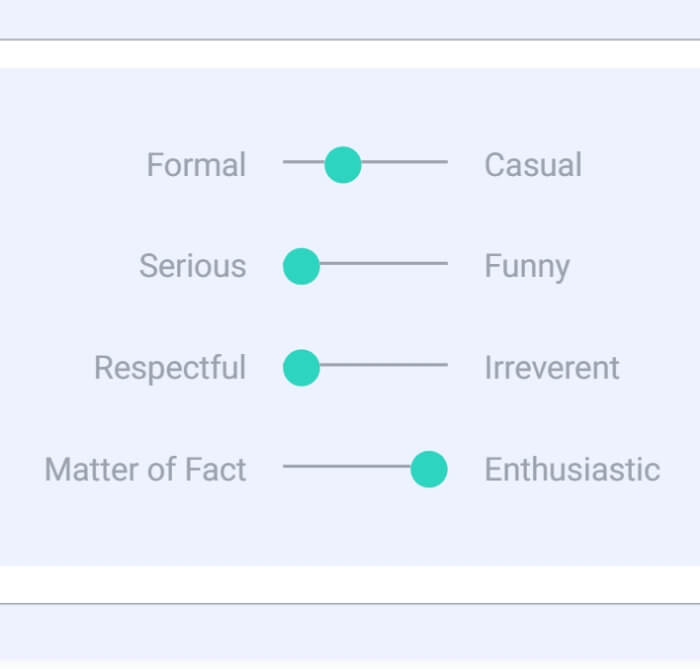Click the Matter of Fact label
This screenshot has width=700, height=669.
pyautogui.click(x=145, y=469)
